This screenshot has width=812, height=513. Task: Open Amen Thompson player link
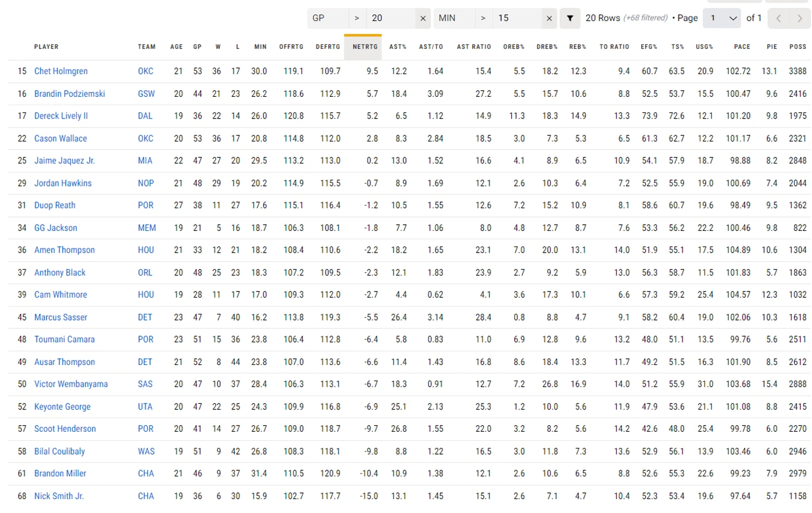tap(65, 250)
